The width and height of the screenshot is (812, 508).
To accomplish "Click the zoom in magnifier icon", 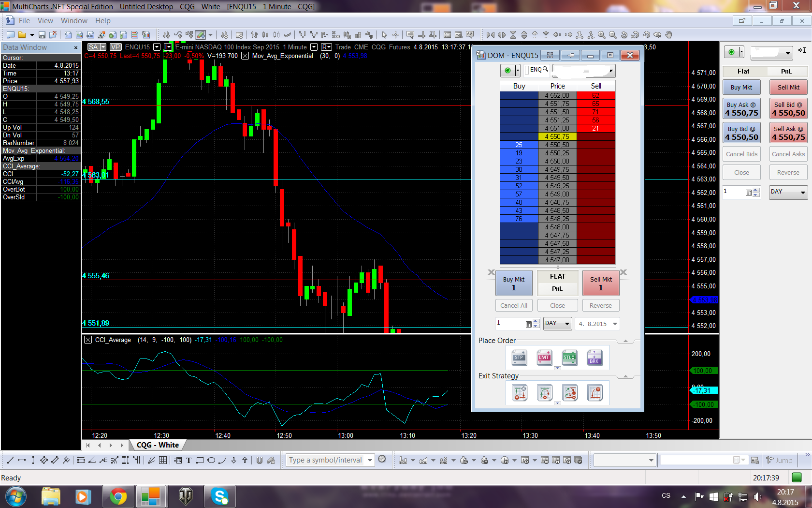I will 601,35.
